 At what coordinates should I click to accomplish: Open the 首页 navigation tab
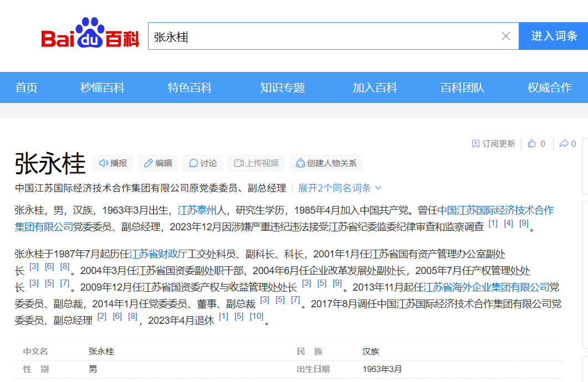click(x=26, y=87)
